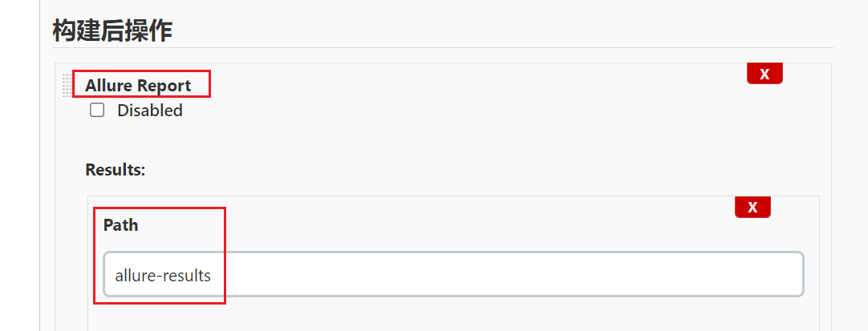Click the 构建后操作 section heading
This screenshot has width=868, height=331.
click(x=112, y=30)
